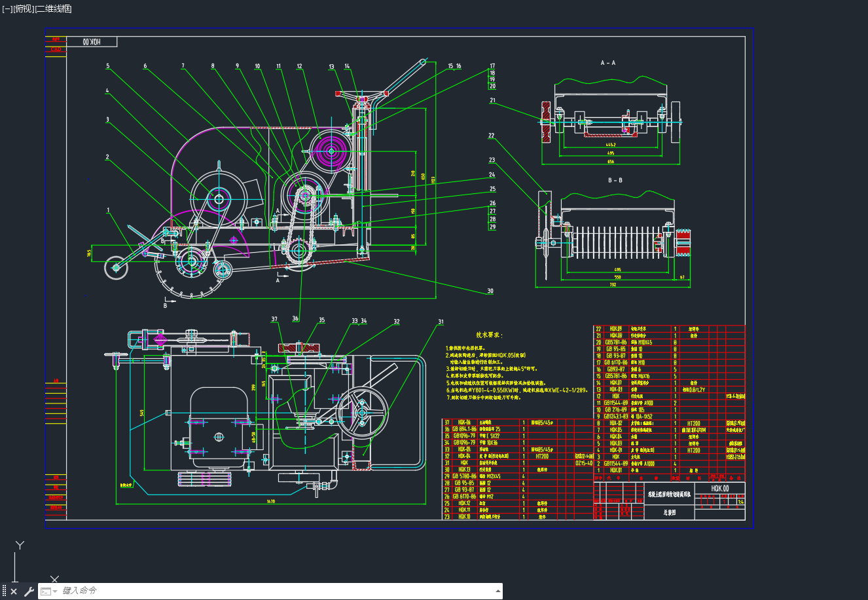Select part balloon number 37
The image size is (868, 600).
click(274, 320)
